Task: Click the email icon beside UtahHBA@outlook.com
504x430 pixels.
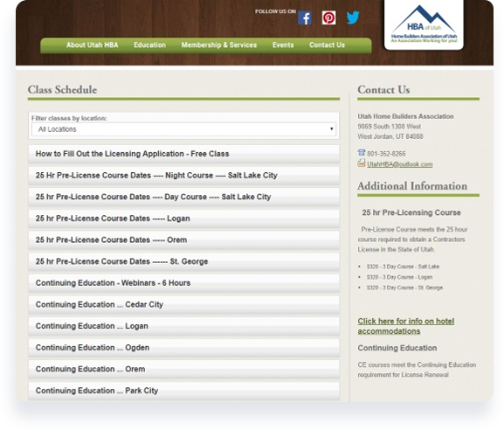Action: click(362, 163)
